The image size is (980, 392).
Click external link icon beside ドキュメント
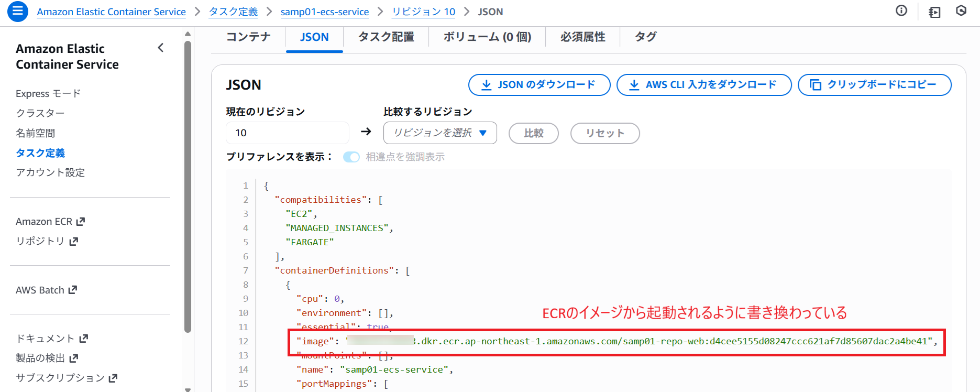[83, 339]
